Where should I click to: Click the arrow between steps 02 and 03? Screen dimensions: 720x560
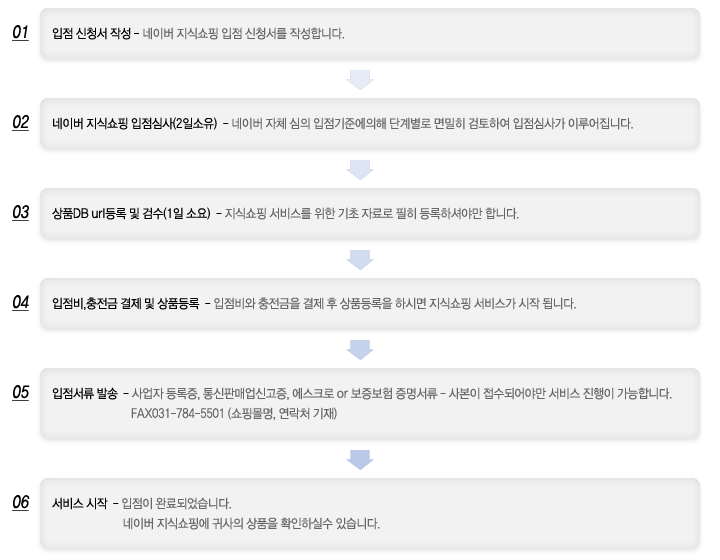pos(360,169)
